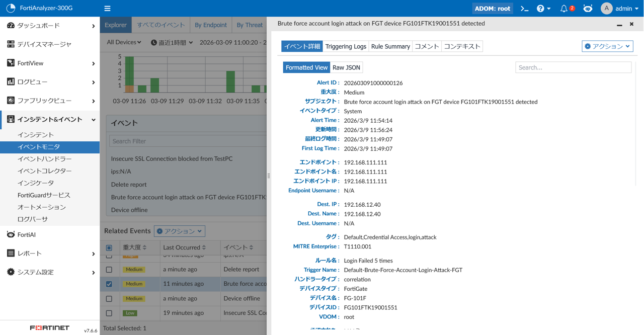Toggle the select-all checkbox in table header

point(109,248)
